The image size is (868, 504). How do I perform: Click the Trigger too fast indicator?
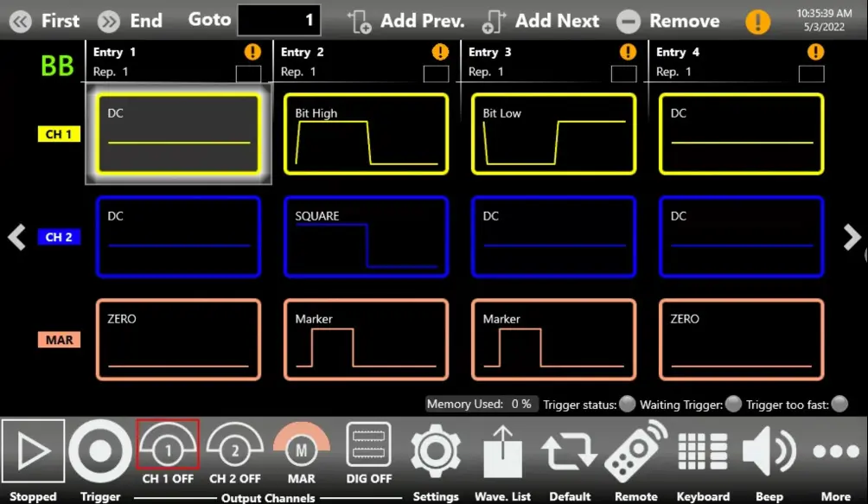click(x=839, y=404)
